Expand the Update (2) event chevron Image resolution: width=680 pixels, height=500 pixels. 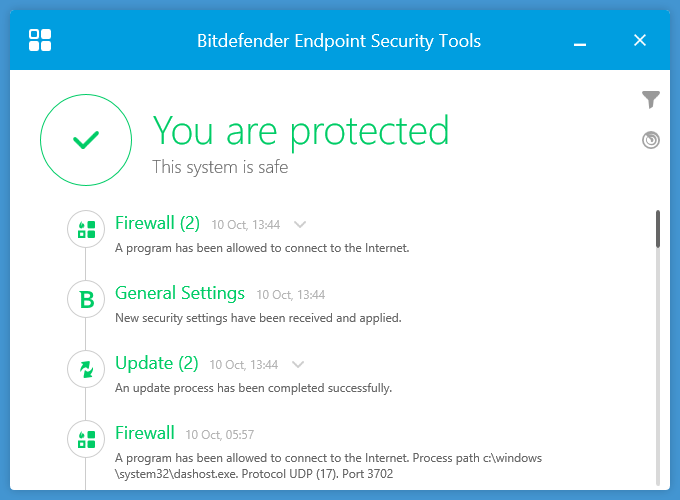tap(297, 365)
